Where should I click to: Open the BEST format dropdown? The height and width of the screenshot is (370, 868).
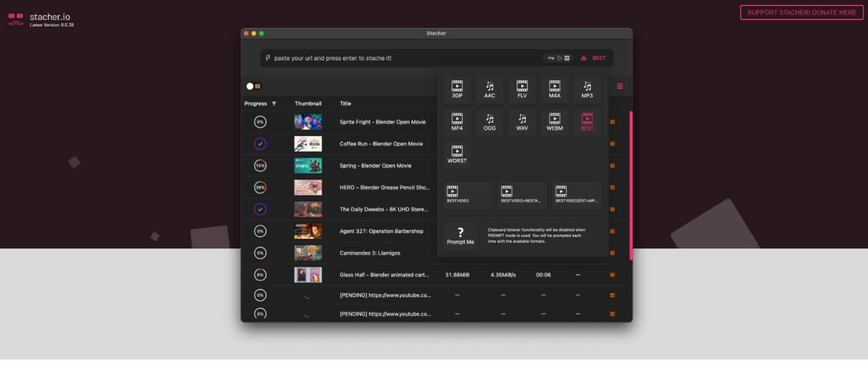point(599,58)
